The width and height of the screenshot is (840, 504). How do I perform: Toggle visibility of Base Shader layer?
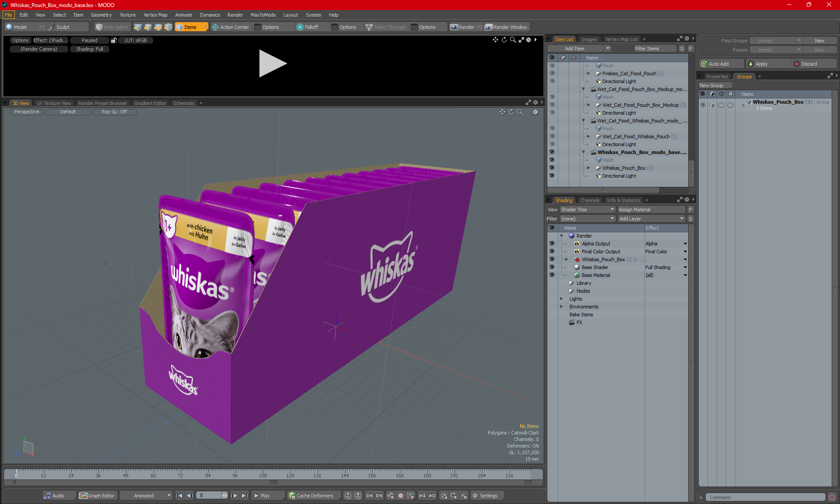click(552, 267)
